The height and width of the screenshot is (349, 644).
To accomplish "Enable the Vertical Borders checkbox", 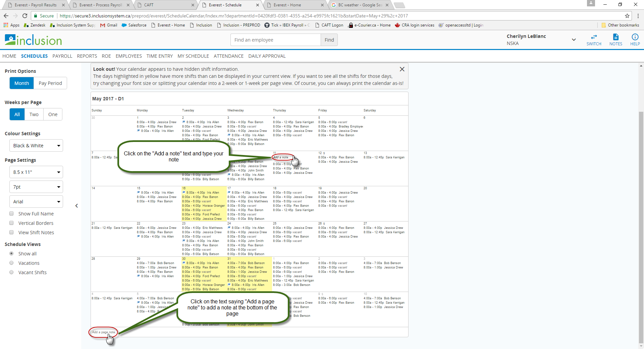I will tap(11, 223).
